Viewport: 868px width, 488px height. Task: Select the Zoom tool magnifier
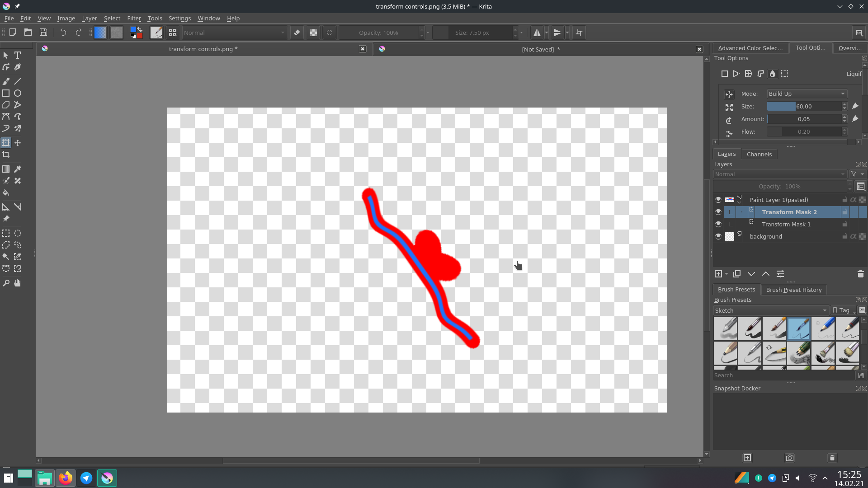tap(6, 283)
